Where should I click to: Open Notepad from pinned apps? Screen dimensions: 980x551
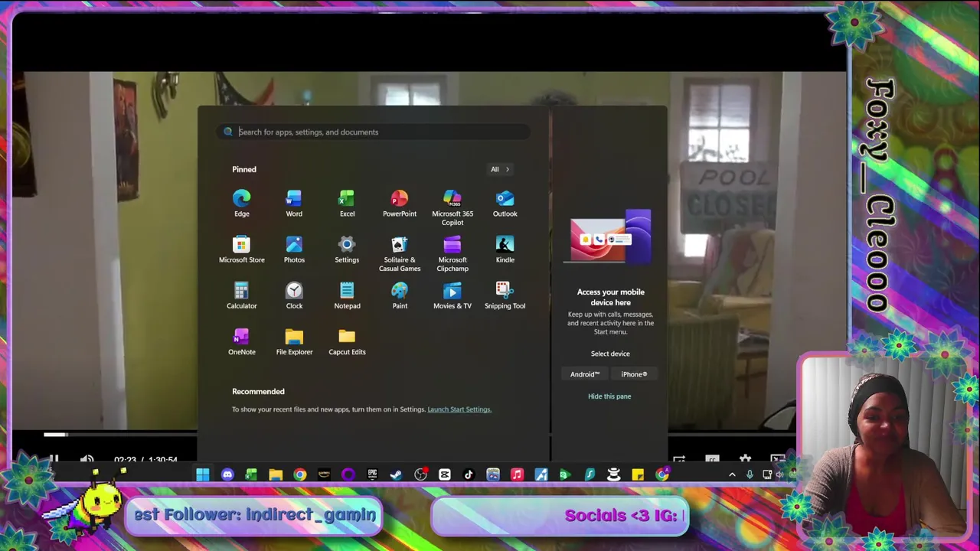click(347, 296)
